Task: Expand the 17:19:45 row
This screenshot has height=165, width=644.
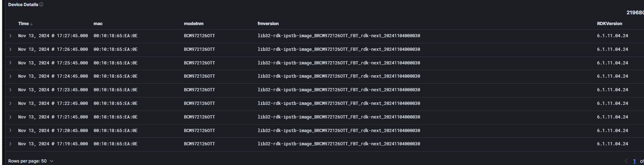Action: [10, 144]
